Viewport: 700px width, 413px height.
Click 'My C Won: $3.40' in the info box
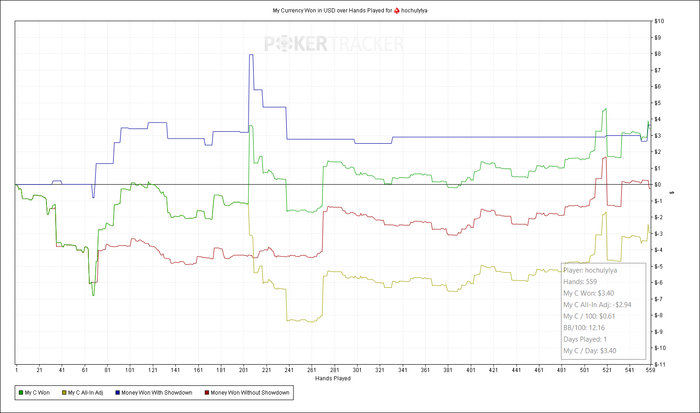click(588, 293)
